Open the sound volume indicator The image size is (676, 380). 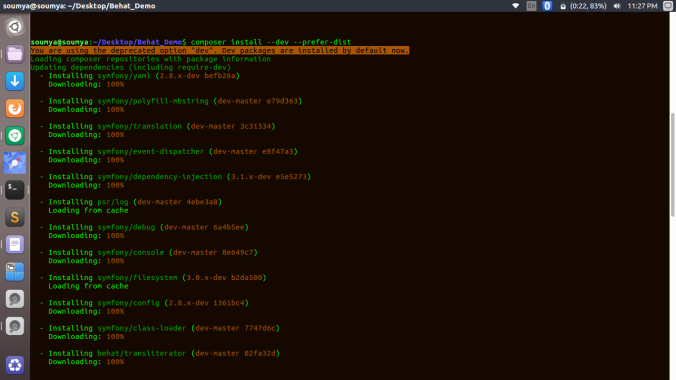click(617, 6)
